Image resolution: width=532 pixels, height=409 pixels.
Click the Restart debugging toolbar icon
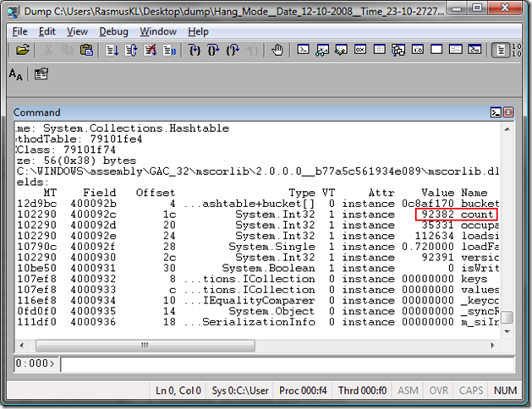[x=131, y=50]
